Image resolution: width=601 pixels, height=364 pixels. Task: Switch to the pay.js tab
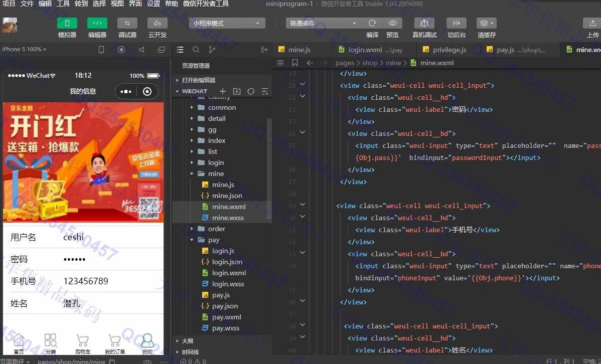pyautogui.click(x=521, y=50)
